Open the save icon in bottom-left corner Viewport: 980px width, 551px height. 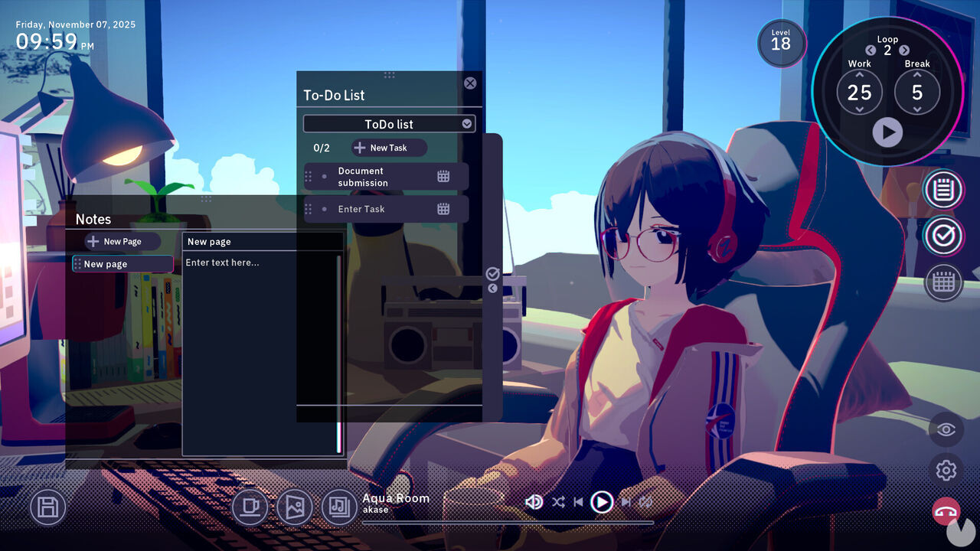[x=47, y=507]
